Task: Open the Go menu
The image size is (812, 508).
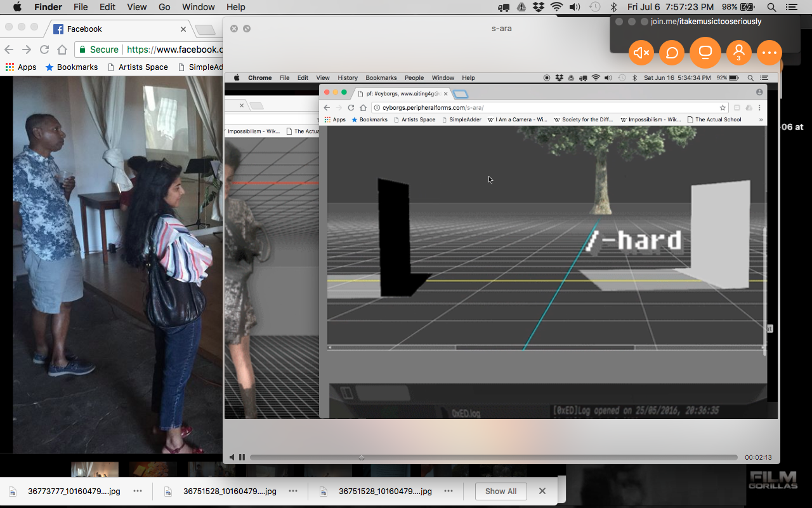Action: tap(164, 7)
